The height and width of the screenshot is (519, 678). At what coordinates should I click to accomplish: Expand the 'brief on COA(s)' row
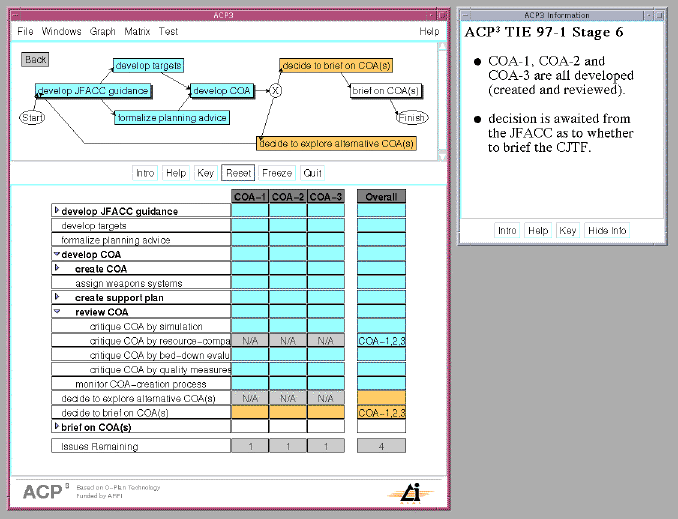(x=56, y=427)
